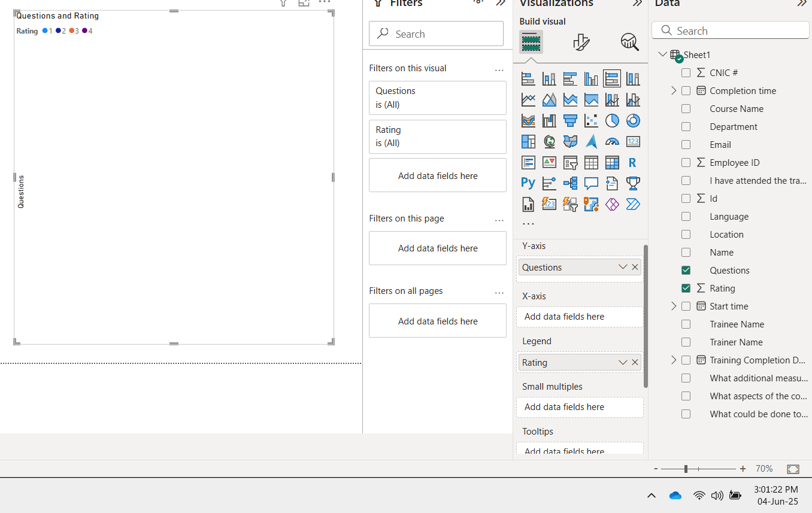
Task: Switch to the Format visual tab
Action: [x=581, y=42]
